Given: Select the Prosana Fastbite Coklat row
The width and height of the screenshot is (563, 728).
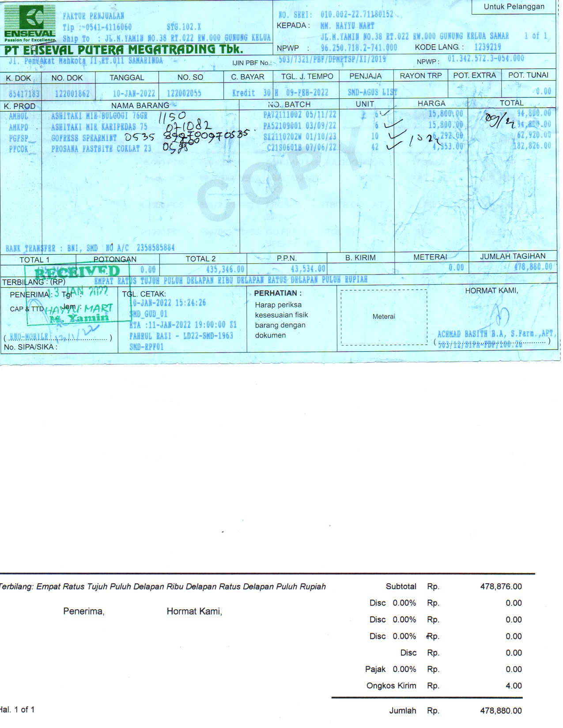Looking at the screenshot, I should [102, 149].
